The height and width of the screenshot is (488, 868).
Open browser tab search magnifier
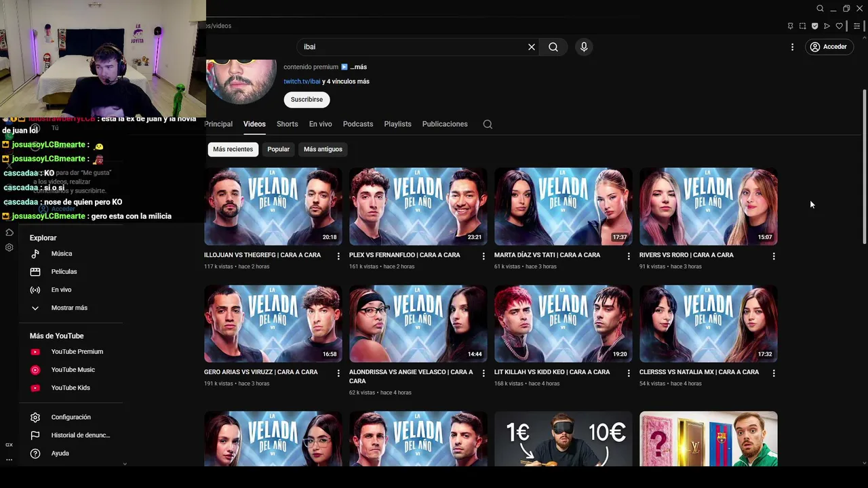click(x=820, y=9)
